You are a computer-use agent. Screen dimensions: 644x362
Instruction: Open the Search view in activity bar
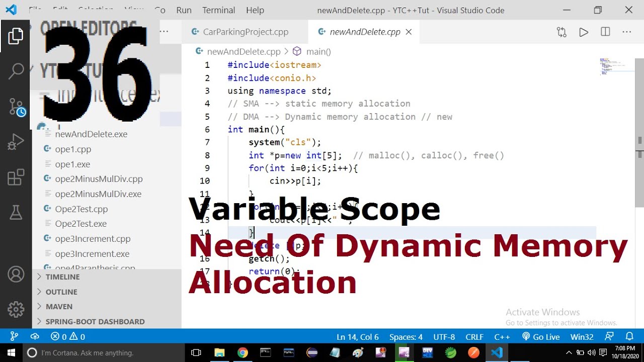(x=16, y=71)
